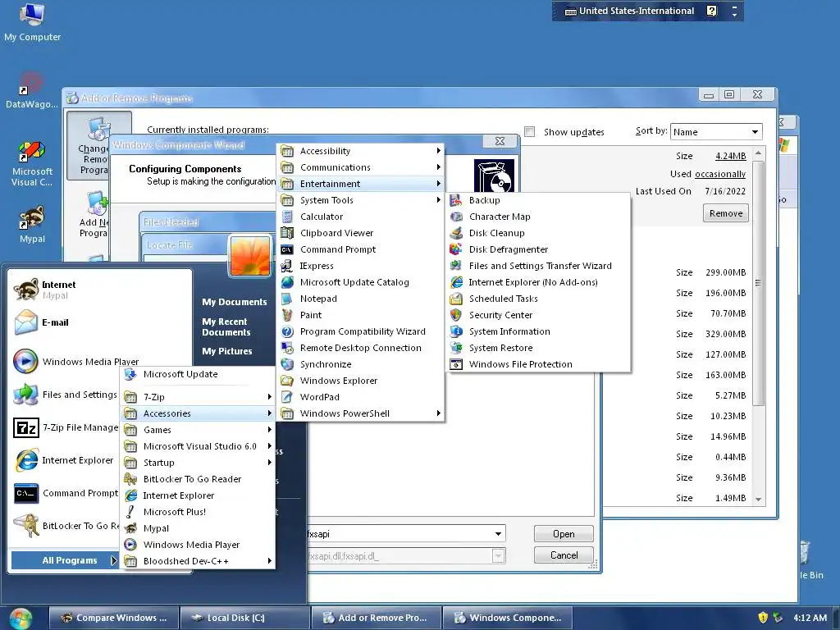Click the Remove button
Image resolution: width=840 pixels, height=630 pixels.
725,213
